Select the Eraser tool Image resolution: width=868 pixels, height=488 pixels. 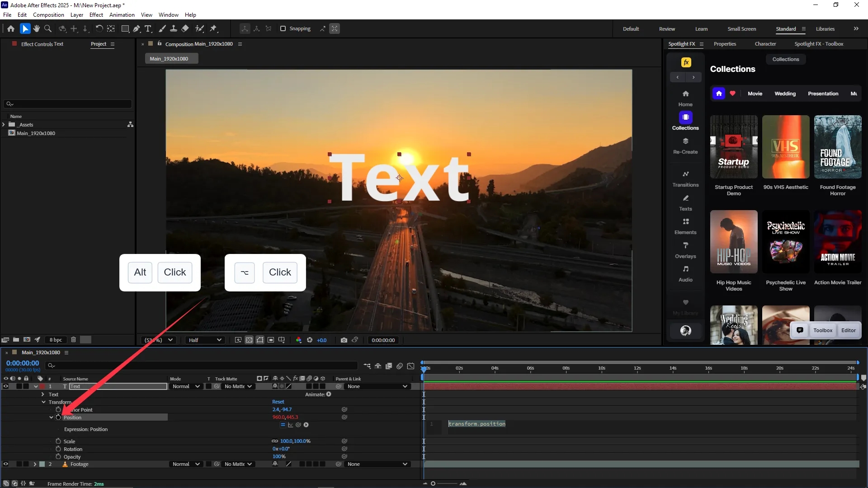coord(185,28)
